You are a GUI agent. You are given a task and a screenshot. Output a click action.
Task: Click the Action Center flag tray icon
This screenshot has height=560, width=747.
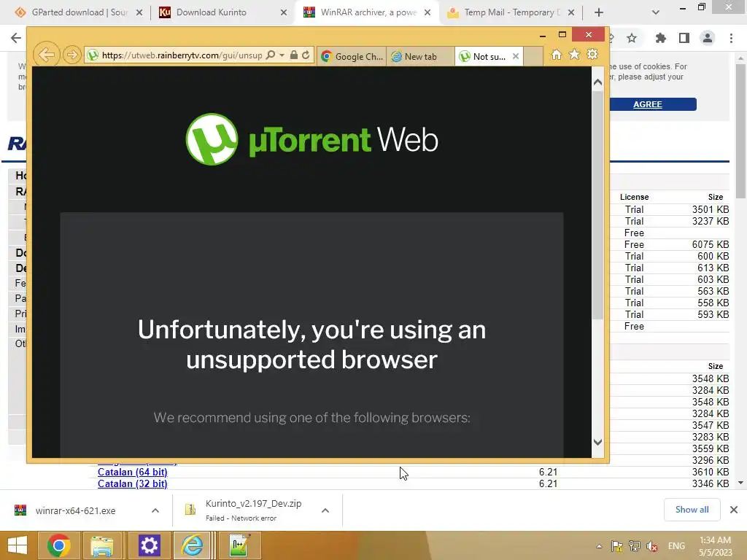(x=617, y=546)
